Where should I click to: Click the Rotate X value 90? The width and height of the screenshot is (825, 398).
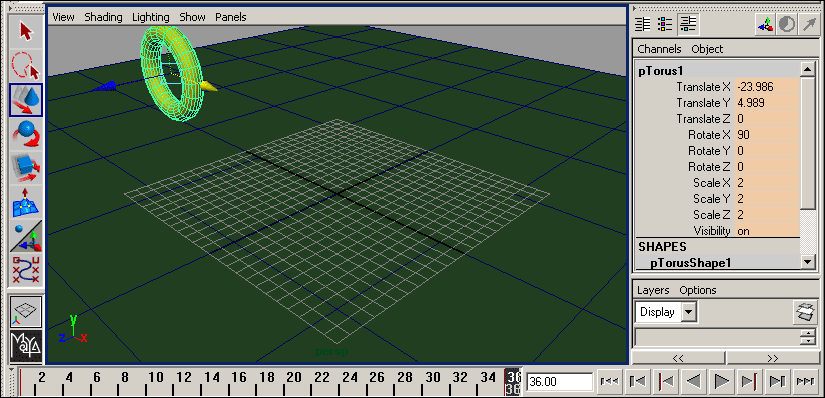[767, 135]
